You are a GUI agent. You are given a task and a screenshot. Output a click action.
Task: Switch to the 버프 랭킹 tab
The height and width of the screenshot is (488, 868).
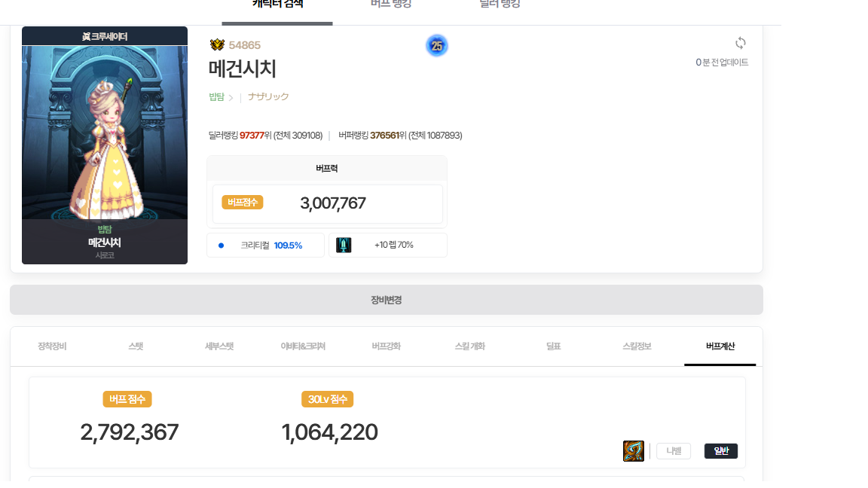(391, 5)
